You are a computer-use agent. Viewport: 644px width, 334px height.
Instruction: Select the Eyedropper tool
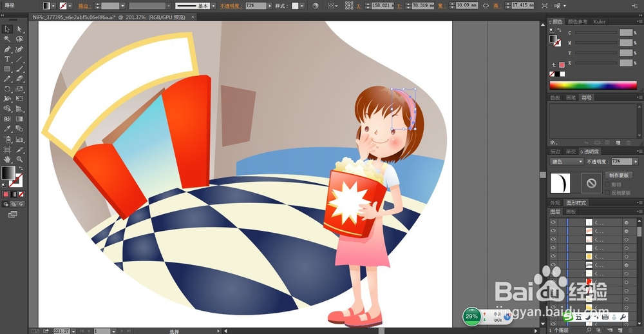tap(7, 129)
